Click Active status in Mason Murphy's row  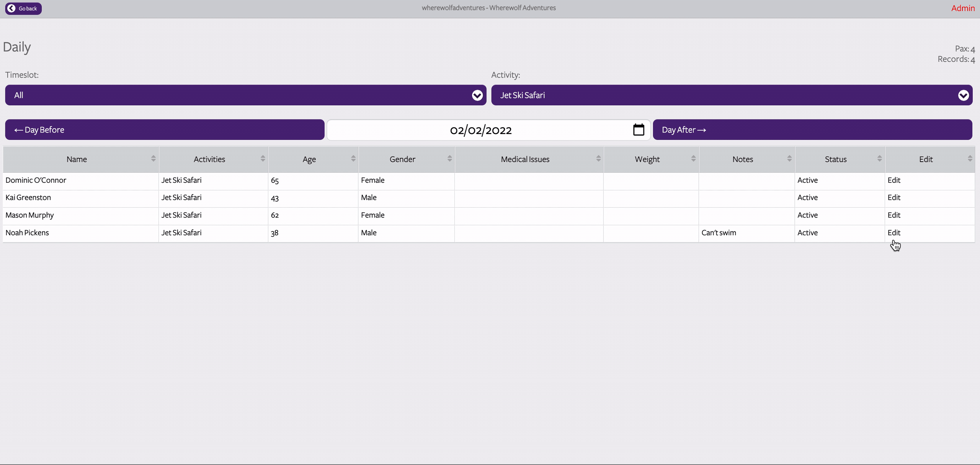tap(807, 215)
